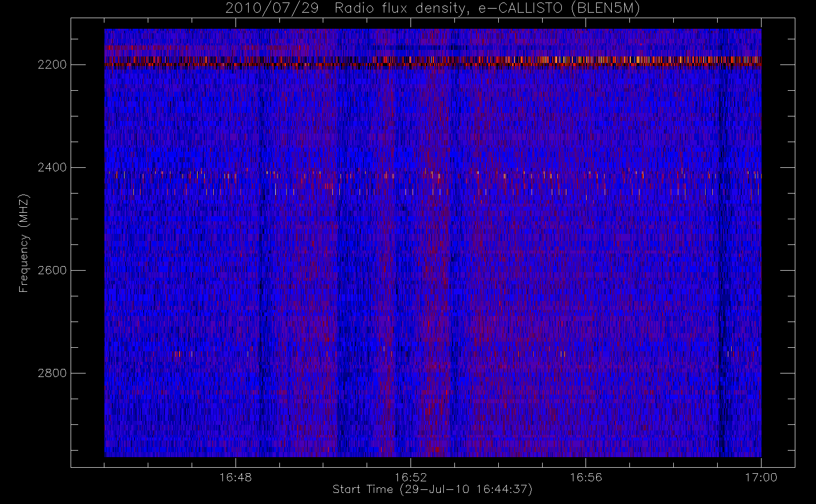The height and width of the screenshot is (504, 816).
Task: Click the '16:56' time axis label
Action: click(x=586, y=477)
